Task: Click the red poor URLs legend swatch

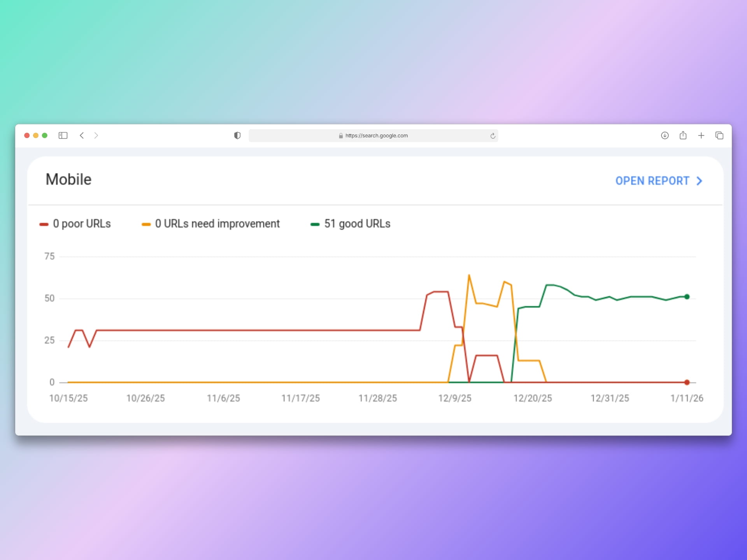Action: [x=44, y=224]
